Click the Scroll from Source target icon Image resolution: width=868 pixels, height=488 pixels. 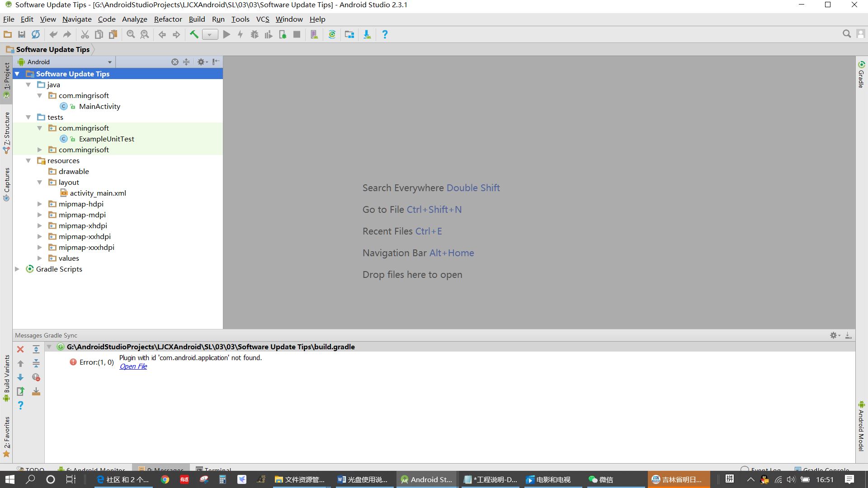coord(175,62)
